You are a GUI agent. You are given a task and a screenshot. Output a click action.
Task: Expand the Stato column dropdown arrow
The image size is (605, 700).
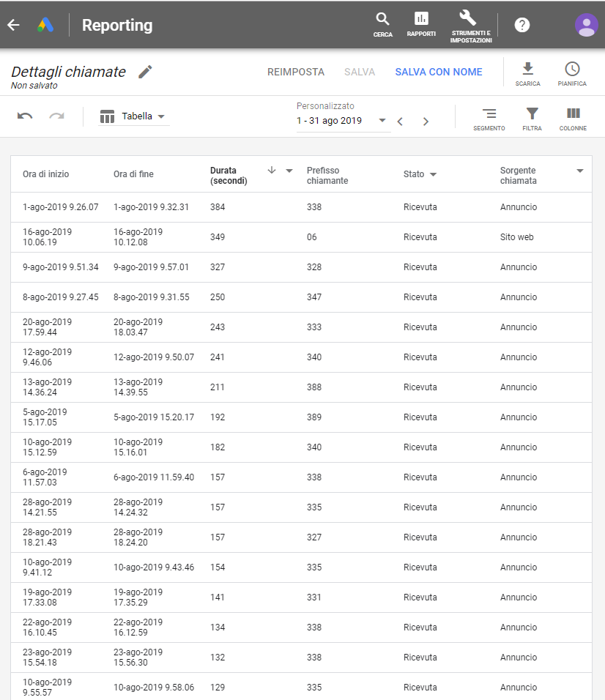(433, 174)
